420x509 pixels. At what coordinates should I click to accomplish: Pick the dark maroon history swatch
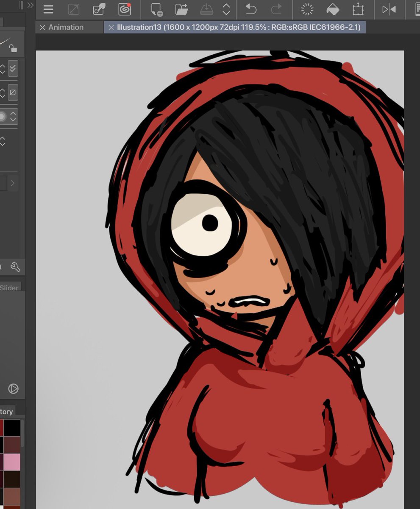[12, 445]
